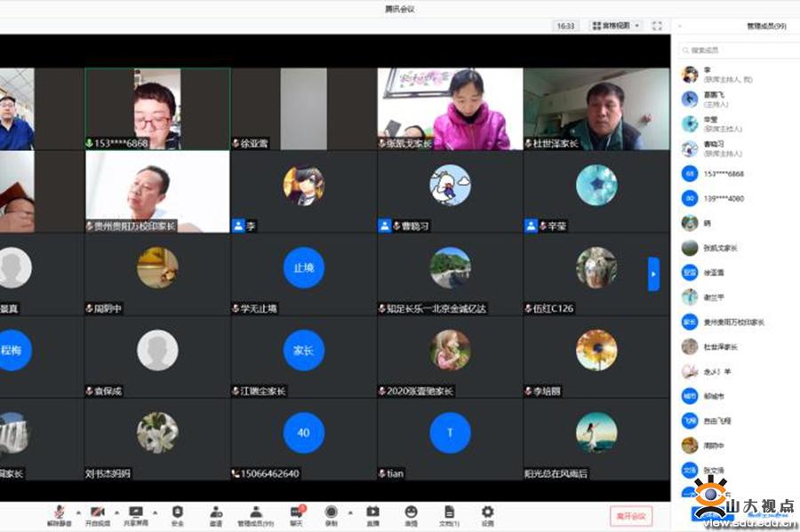Click the search members (搜索成员) field
Image resolution: width=800 pixels, height=532 pixels.
click(x=733, y=51)
